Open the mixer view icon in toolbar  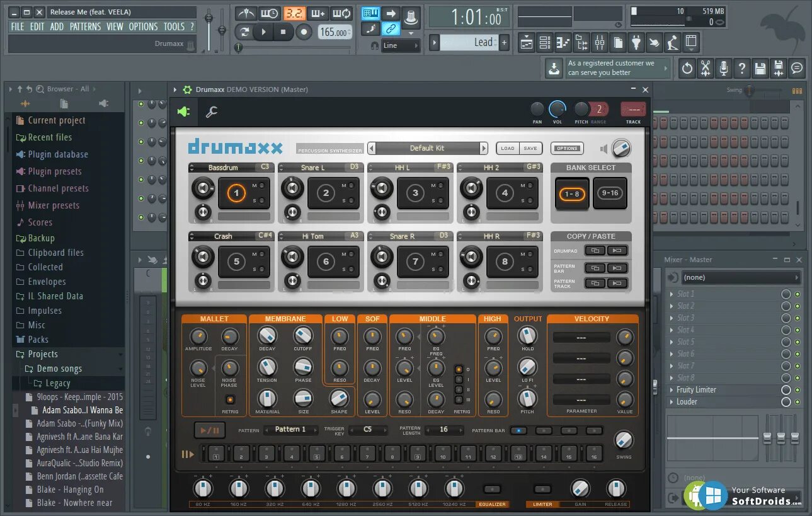pyautogui.click(x=600, y=43)
